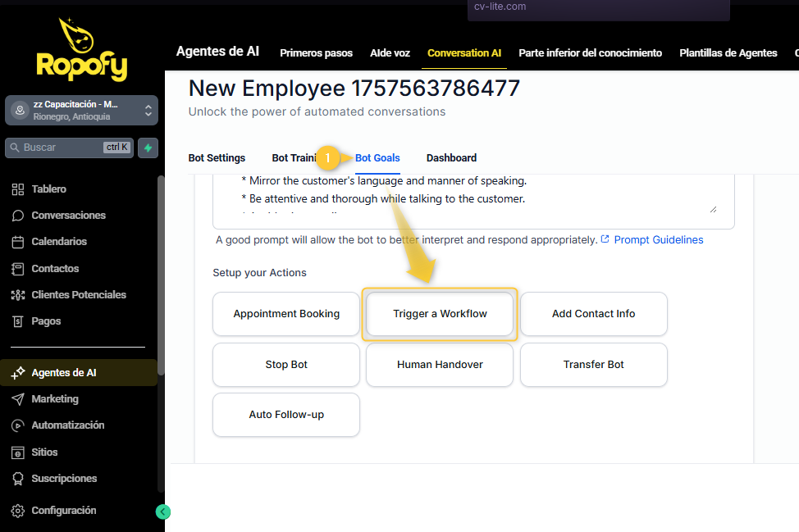Click the Automatización play-circle icon
The height and width of the screenshot is (532, 799).
click(18, 425)
